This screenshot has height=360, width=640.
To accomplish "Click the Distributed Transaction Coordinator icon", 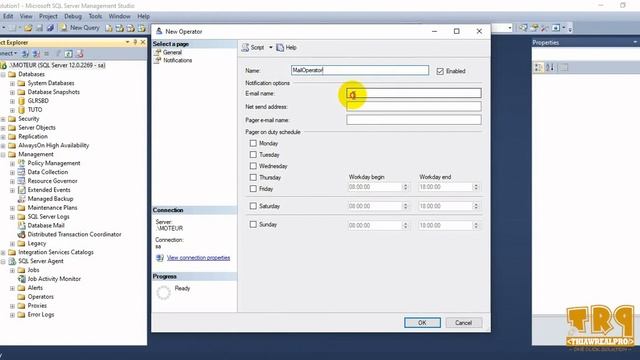I will (22, 234).
